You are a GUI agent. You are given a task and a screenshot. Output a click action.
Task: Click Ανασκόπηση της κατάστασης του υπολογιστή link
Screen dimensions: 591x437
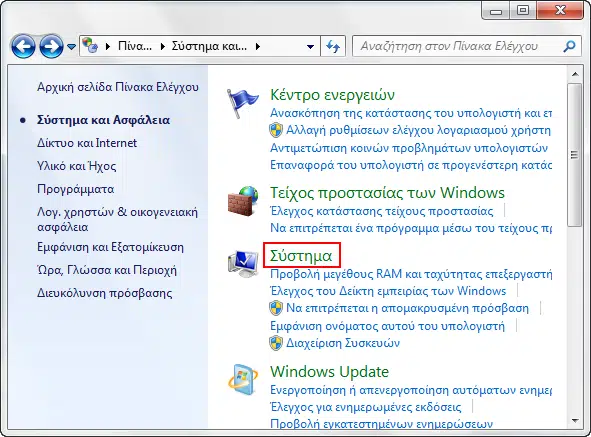coord(411,113)
